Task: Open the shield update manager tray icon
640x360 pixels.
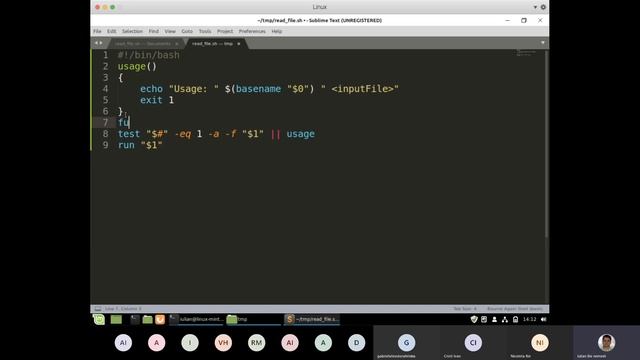Action: [474, 319]
